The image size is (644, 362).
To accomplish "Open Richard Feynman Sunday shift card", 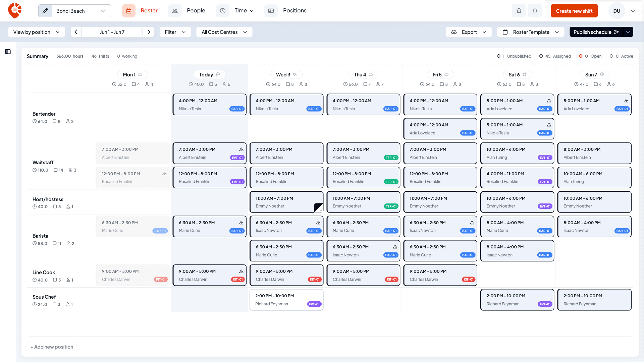I will (x=594, y=300).
